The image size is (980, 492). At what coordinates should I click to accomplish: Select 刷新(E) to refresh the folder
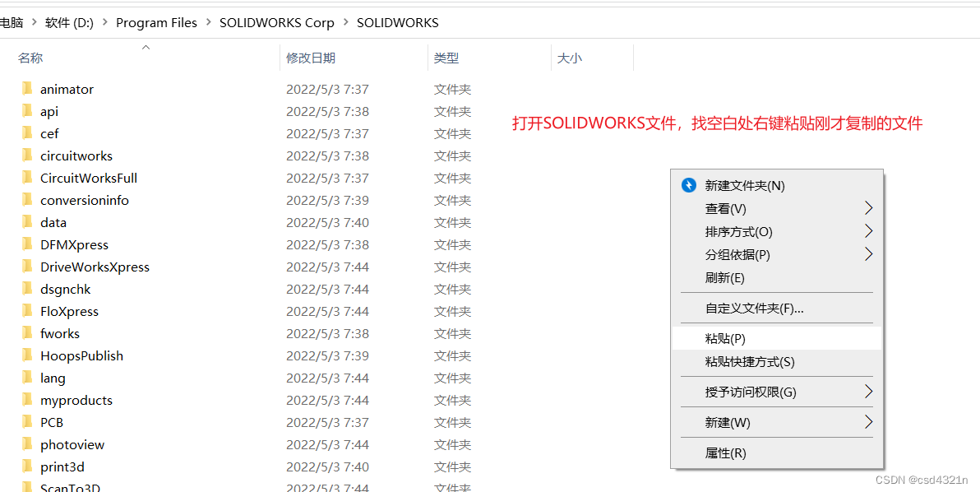tap(776, 277)
